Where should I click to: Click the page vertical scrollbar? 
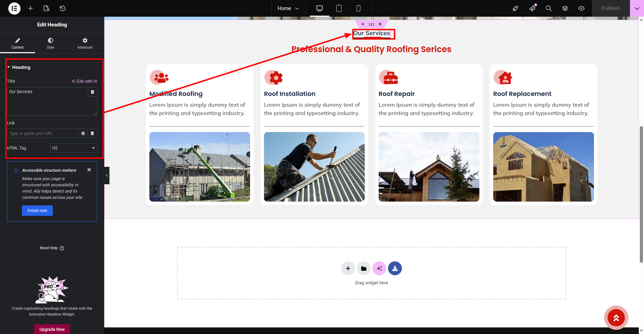641,194
